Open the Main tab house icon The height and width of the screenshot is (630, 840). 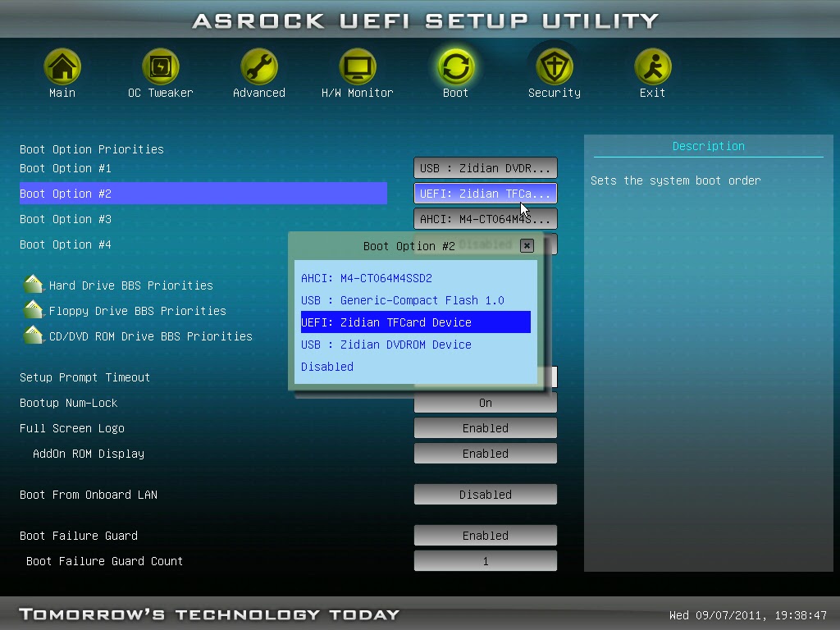coord(62,66)
